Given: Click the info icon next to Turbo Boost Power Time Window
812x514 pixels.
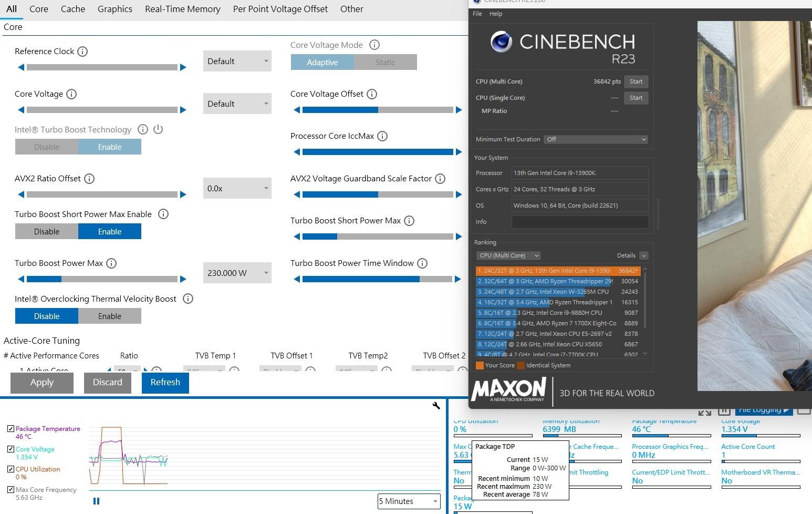Looking at the screenshot, I should pyautogui.click(x=422, y=263).
